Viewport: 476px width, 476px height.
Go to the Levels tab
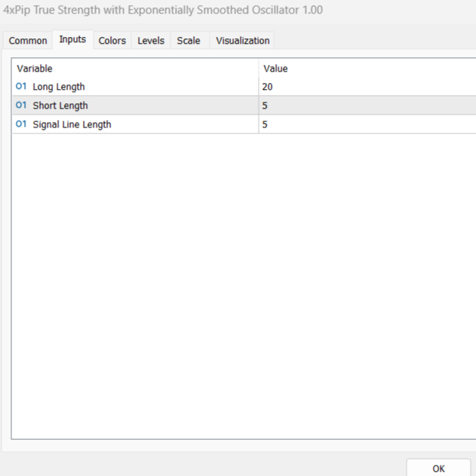tap(151, 41)
